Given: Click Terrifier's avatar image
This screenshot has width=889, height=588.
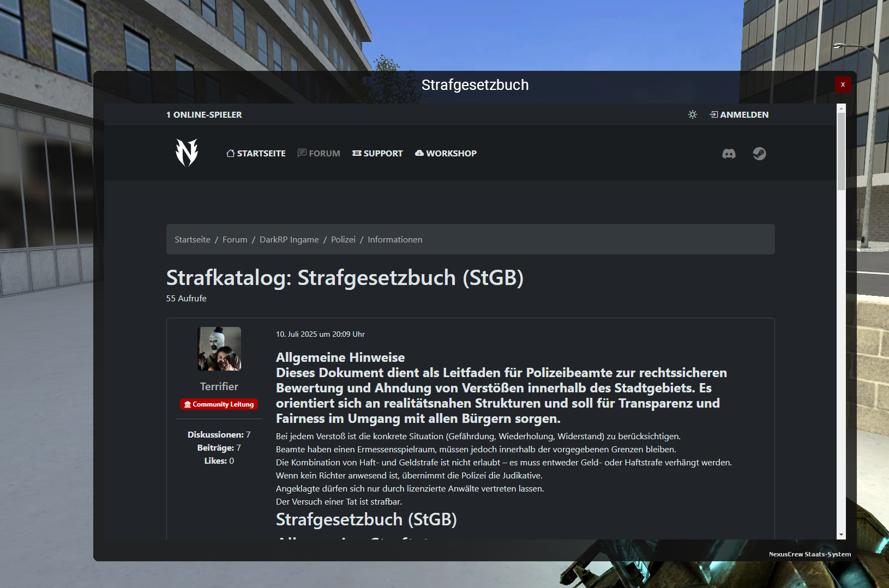Looking at the screenshot, I should [219, 349].
